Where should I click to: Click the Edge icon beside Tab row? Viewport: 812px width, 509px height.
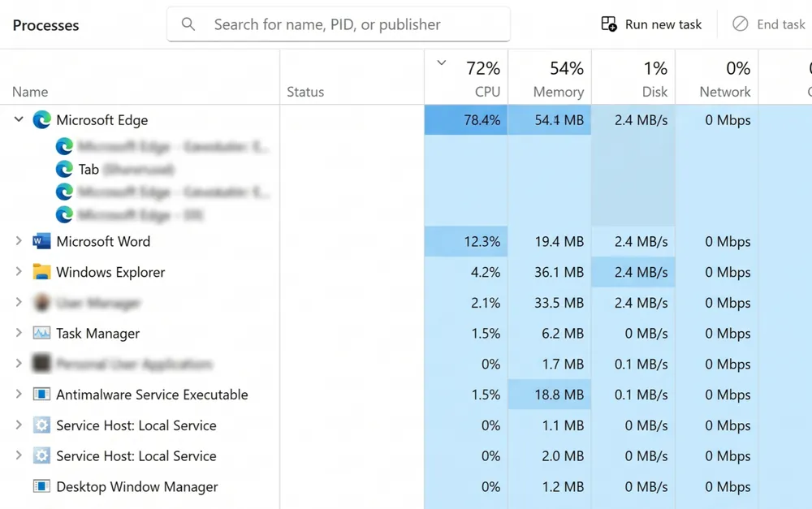click(64, 169)
